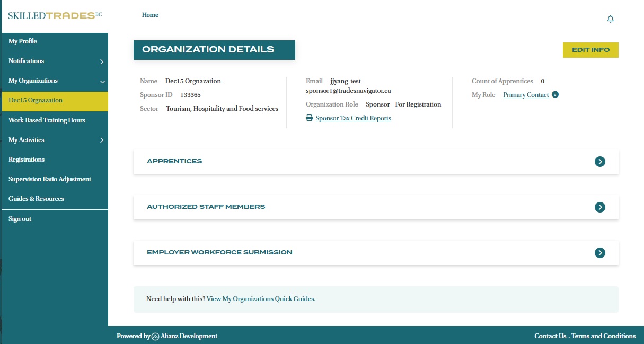Open Supervision Ratio Adjustment page
Screen dimensions: 644x344
click(50, 179)
